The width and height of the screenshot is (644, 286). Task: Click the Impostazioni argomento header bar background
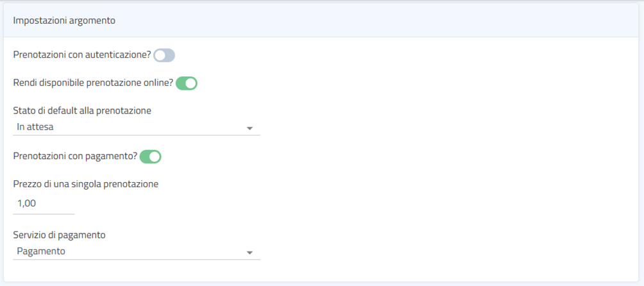(385, 21)
